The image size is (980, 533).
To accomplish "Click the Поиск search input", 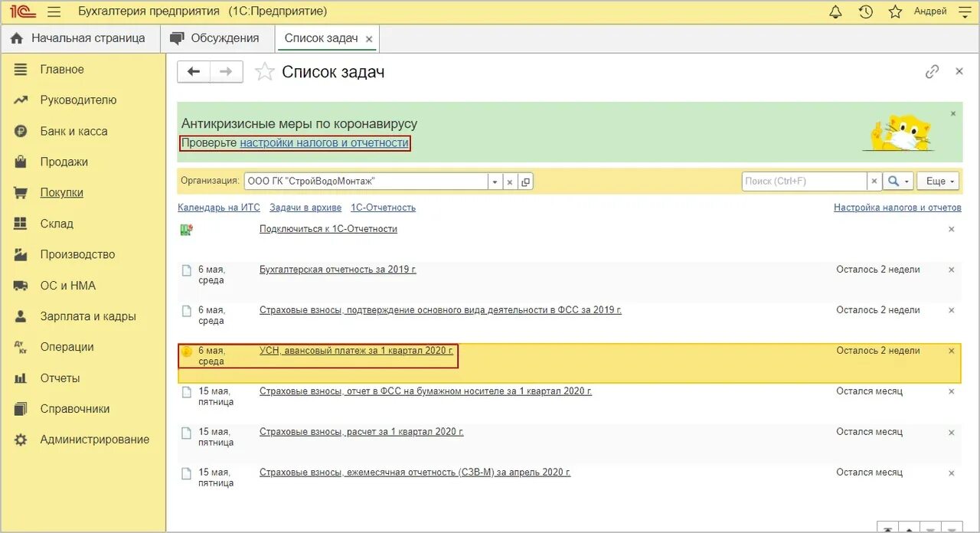I will [804, 181].
